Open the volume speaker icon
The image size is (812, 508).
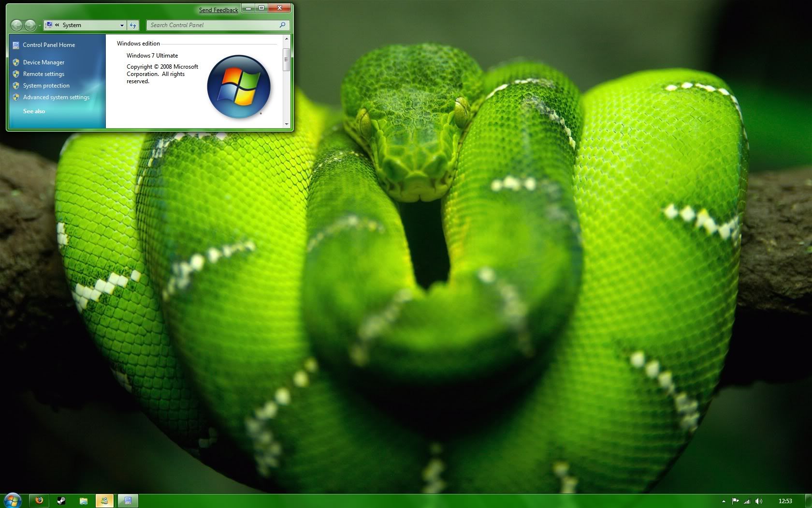pyautogui.click(x=759, y=501)
